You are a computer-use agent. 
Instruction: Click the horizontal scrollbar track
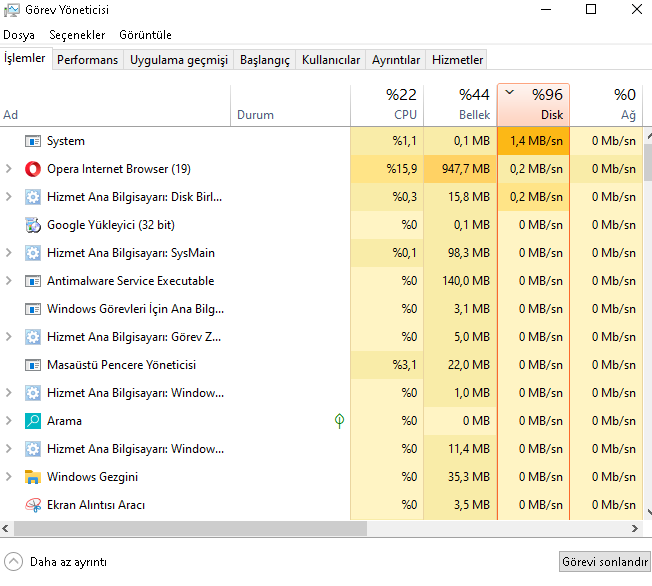(x=450, y=528)
